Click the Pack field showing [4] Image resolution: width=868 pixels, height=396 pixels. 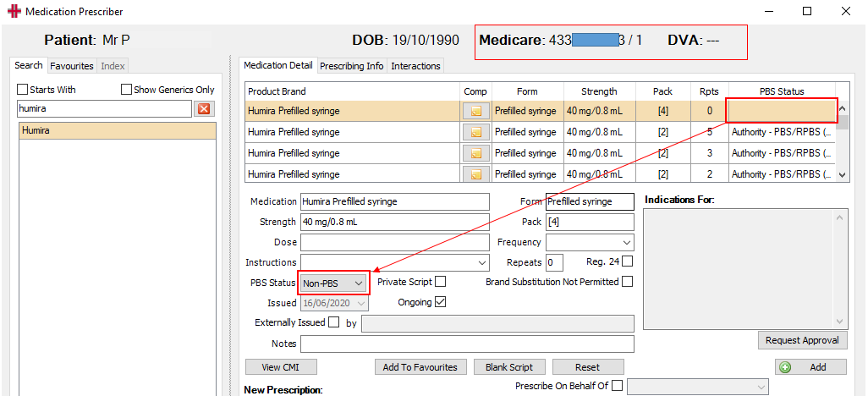[591, 222]
